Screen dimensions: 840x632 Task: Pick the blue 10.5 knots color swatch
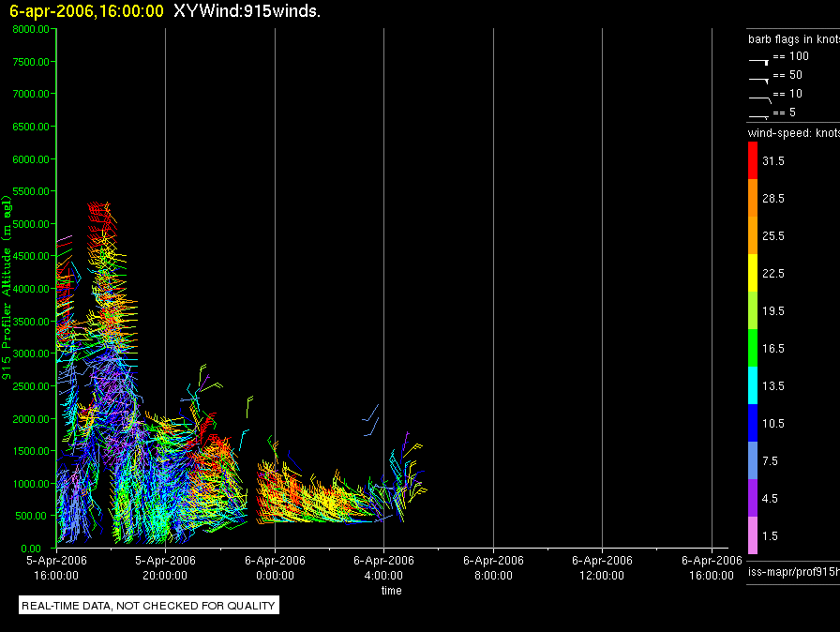tap(752, 423)
